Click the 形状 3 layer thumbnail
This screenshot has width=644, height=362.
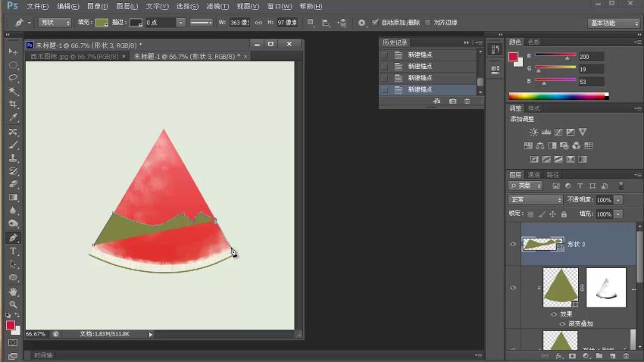tap(542, 244)
